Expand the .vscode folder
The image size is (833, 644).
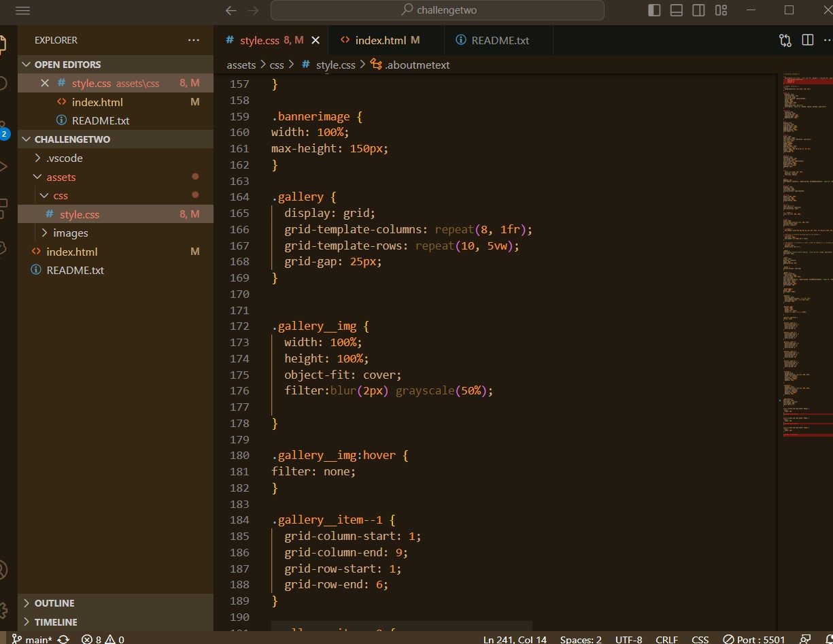tap(116, 158)
